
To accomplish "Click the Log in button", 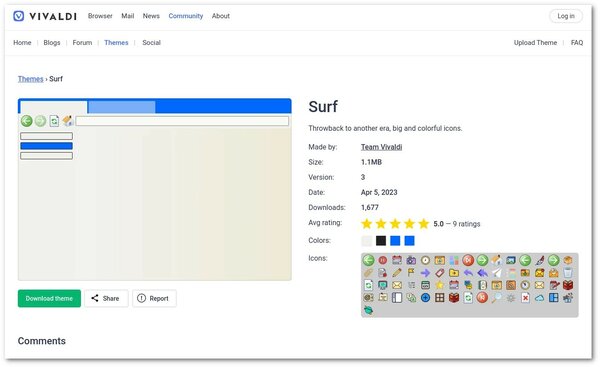I will point(566,16).
